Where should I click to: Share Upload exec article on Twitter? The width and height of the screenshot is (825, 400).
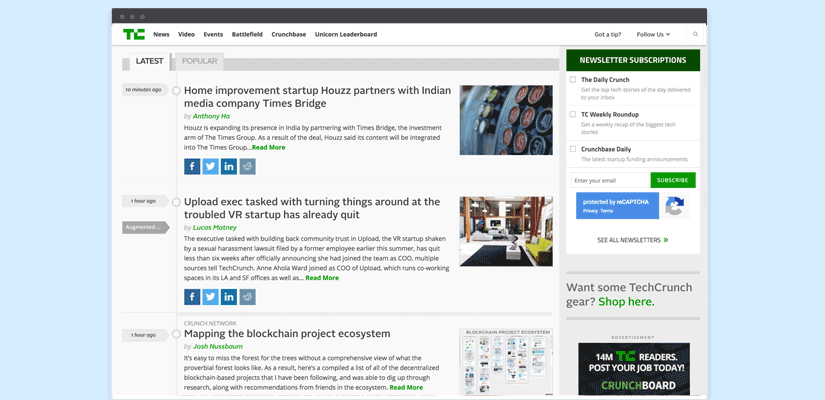click(x=210, y=297)
